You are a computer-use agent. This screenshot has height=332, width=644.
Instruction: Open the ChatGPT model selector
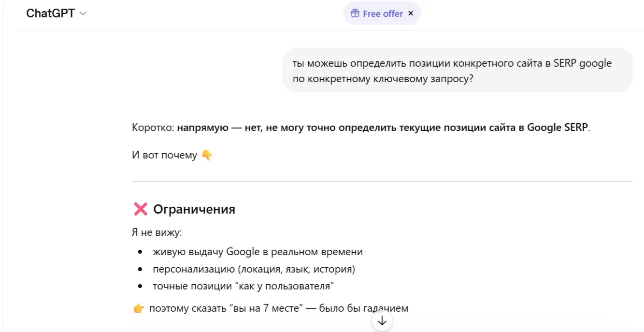click(56, 14)
